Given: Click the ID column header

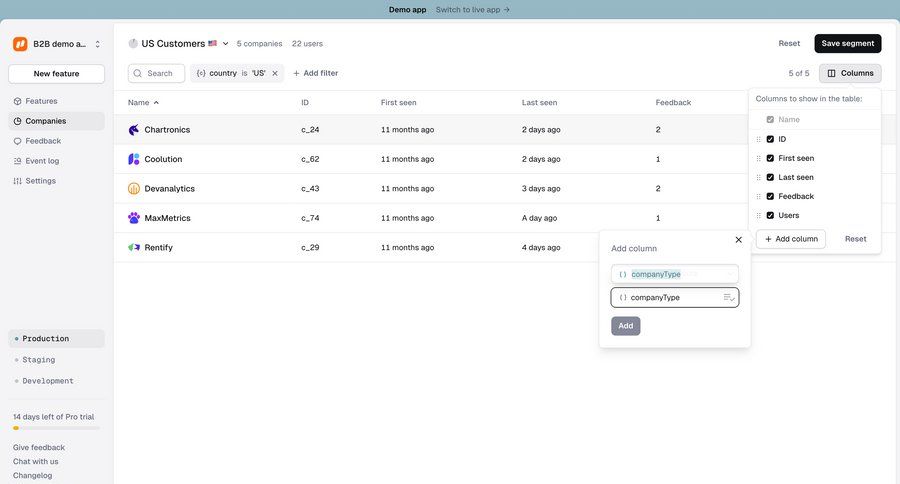Looking at the screenshot, I should click(x=305, y=103).
